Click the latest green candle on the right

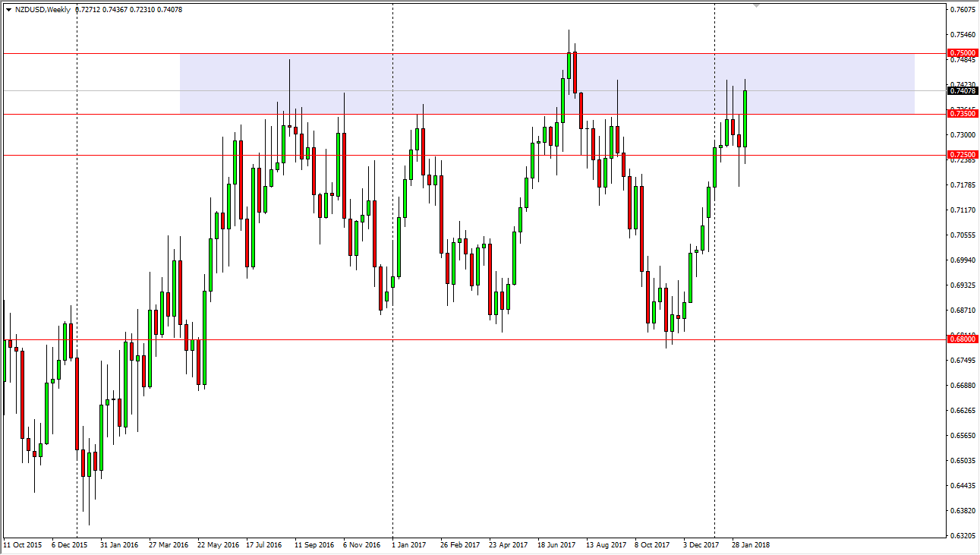(x=745, y=118)
